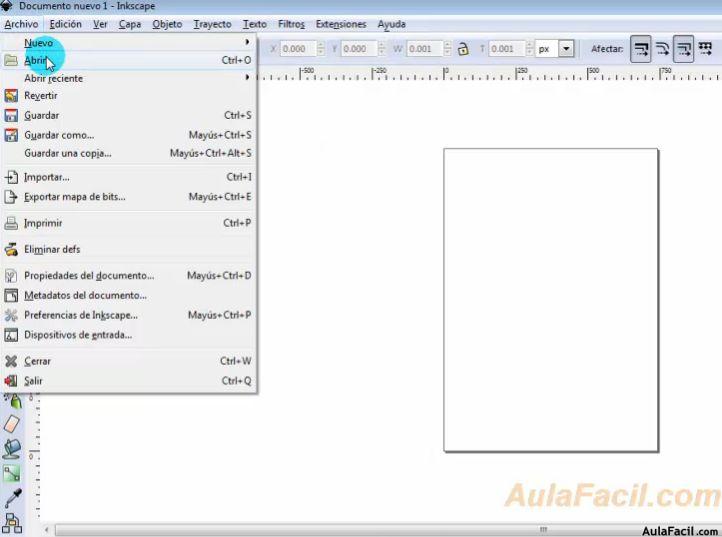Screen dimensions: 722x537
Task: Click the Guardar como icon
Action: tap(11, 135)
